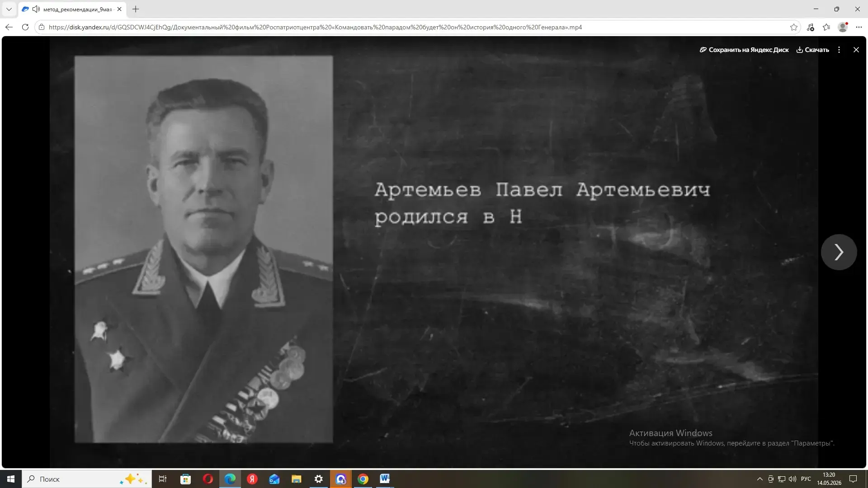This screenshot has width=868, height=488.
Task: Open the browser tab list dropdown
Action: (9, 9)
